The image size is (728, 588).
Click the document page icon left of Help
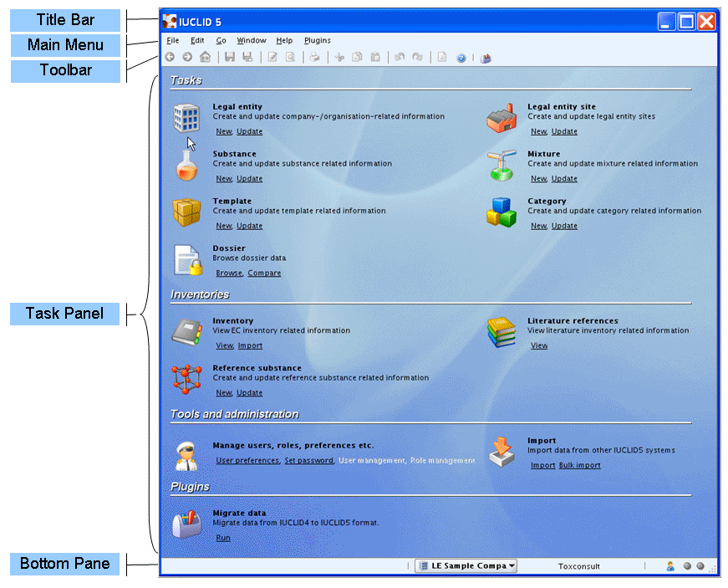coord(442,57)
